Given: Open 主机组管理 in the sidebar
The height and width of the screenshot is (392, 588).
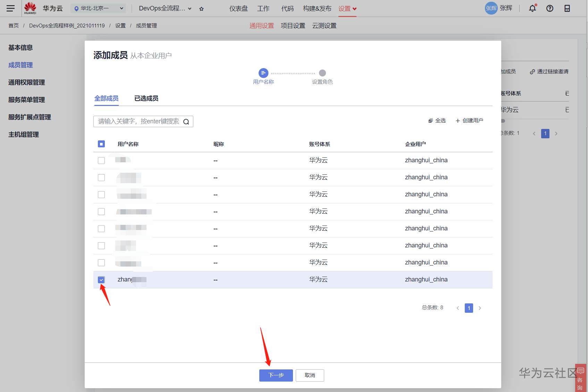Looking at the screenshot, I should tap(24, 134).
